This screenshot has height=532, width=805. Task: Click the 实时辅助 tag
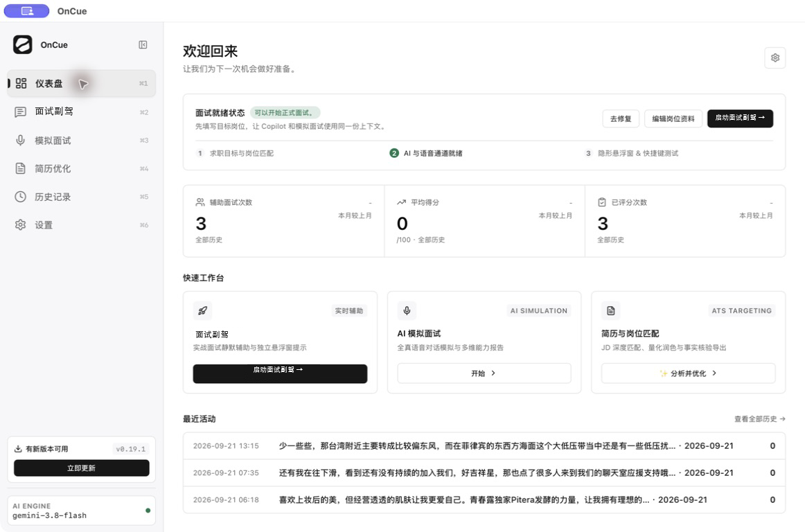(349, 310)
